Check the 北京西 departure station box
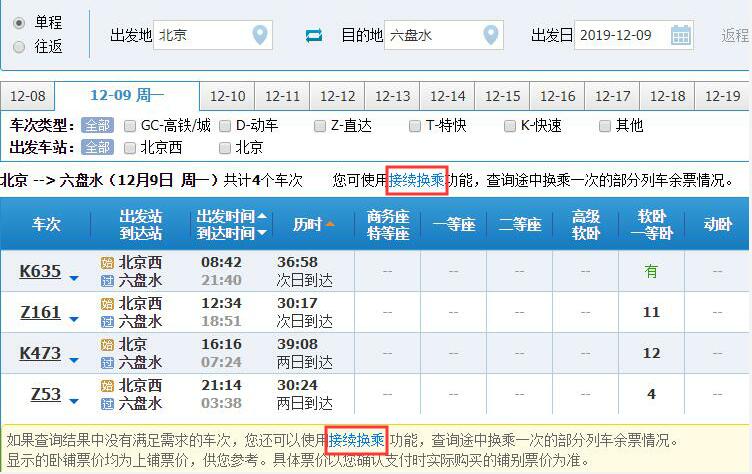Screen dimensions: 752x474 click(129, 148)
